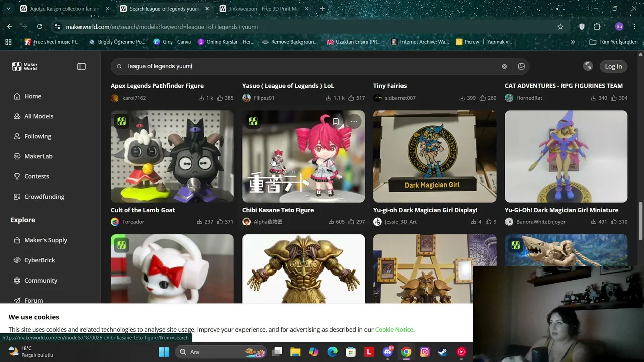
Task: Bookmark this page with the star
Action: pos(560,27)
